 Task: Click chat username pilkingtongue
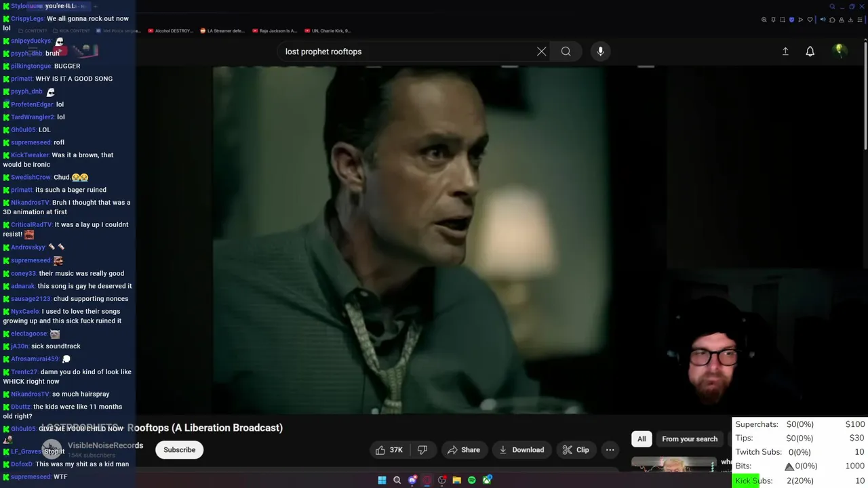tap(31, 66)
